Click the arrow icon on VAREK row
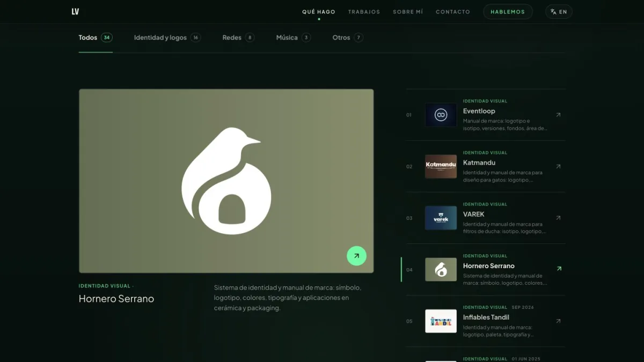 tap(558, 218)
